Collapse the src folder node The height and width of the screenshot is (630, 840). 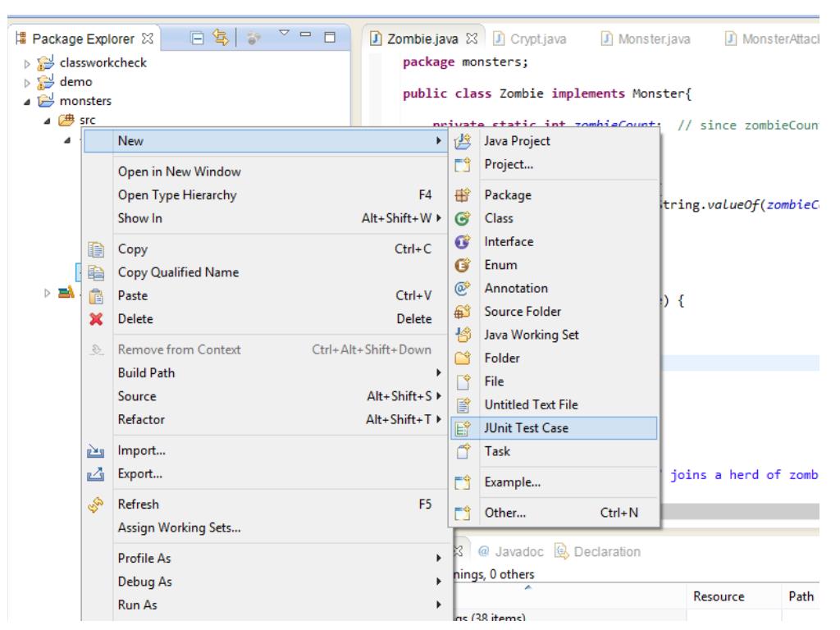click(x=47, y=121)
